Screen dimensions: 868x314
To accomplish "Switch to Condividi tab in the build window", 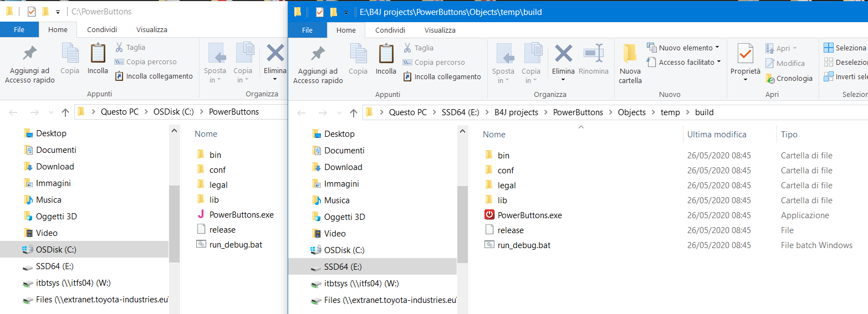I will point(390,30).
